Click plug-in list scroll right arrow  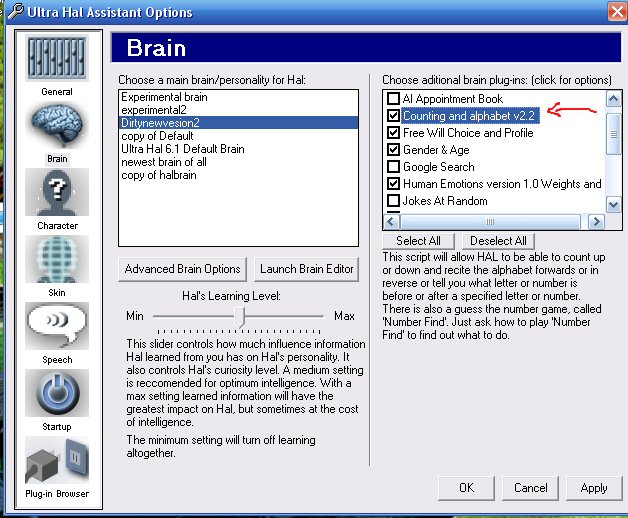click(596, 222)
